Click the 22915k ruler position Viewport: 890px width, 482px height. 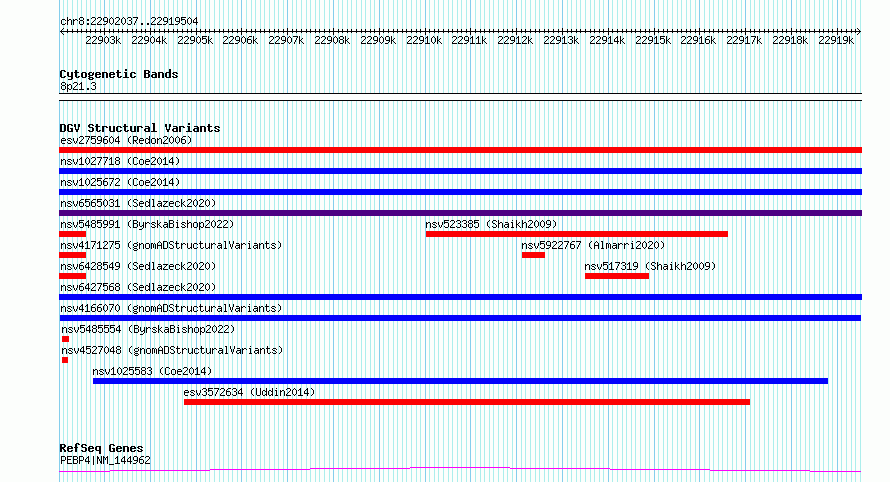(653, 40)
